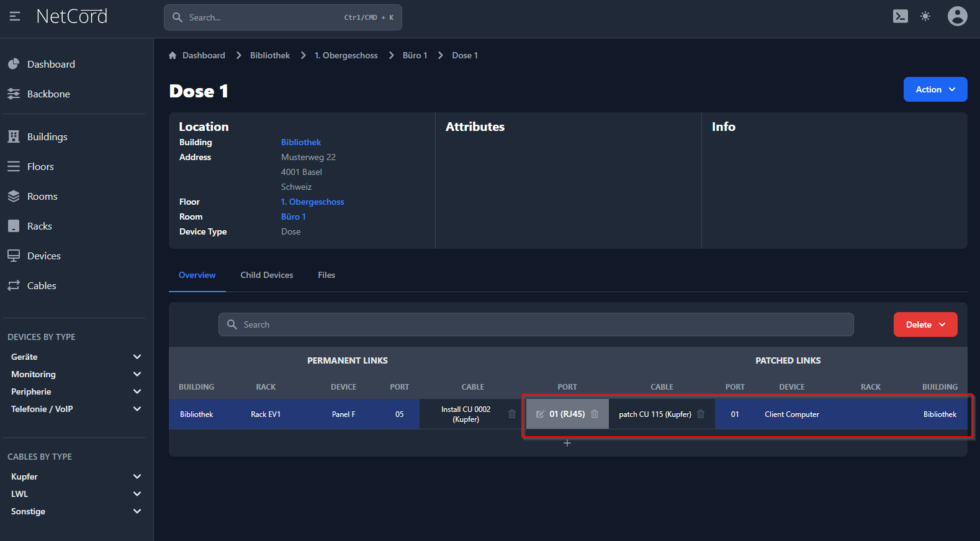Delete Install CU 0002 cable via trash icon

512,414
